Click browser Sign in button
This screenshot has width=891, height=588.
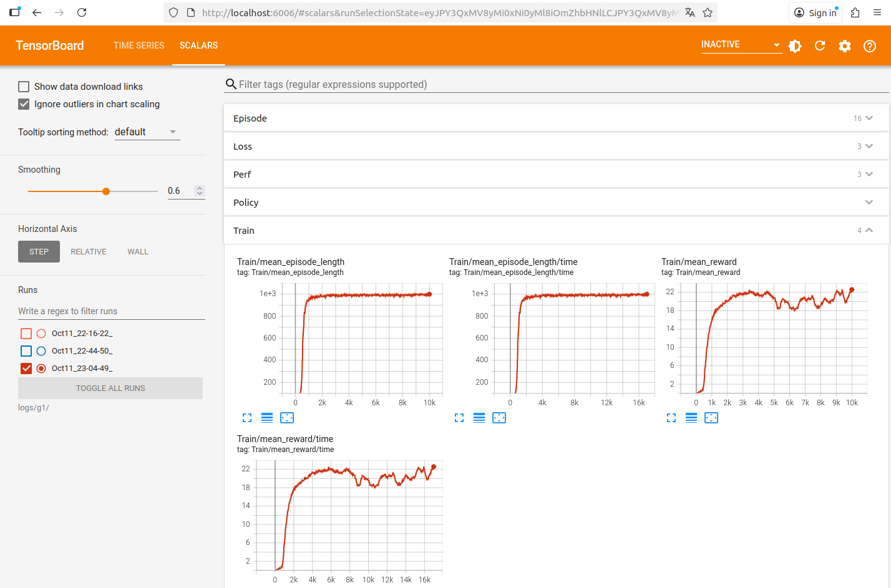click(x=816, y=12)
